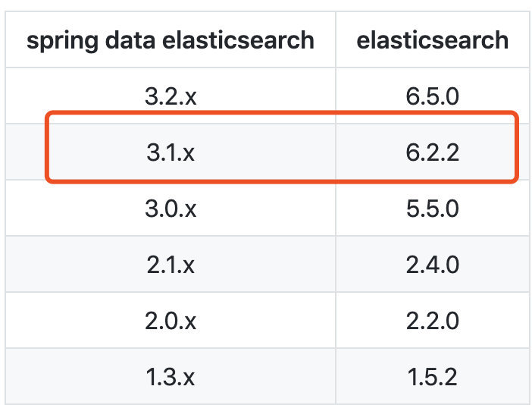Select the 3.2.x version cell
The width and height of the screenshot is (532, 405).
[x=171, y=96]
